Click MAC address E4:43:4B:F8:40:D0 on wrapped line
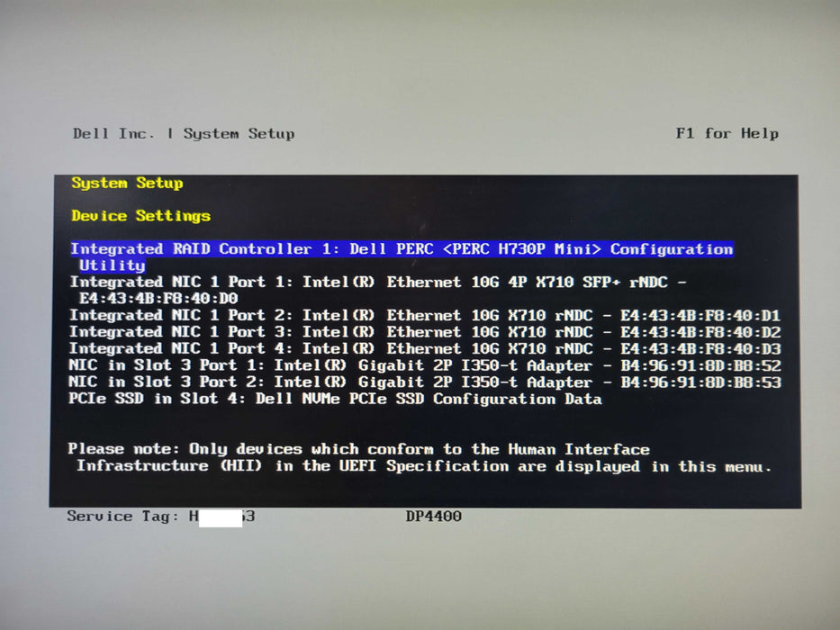The width and height of the screenshot is (840, 630). [158, 299]
